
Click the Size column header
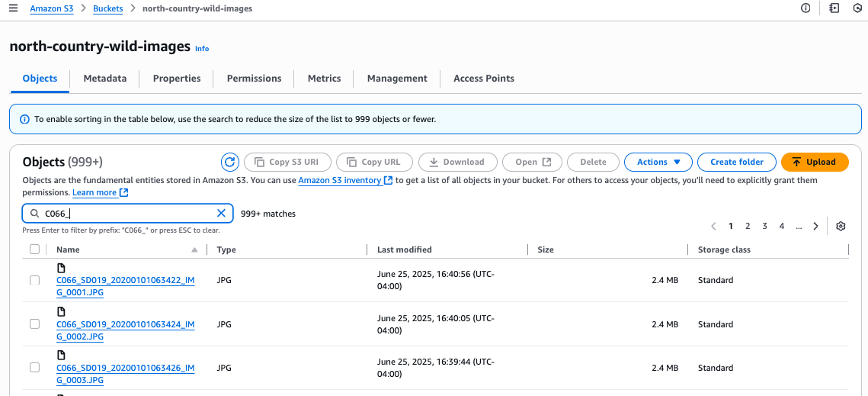[x=546, y=250]
